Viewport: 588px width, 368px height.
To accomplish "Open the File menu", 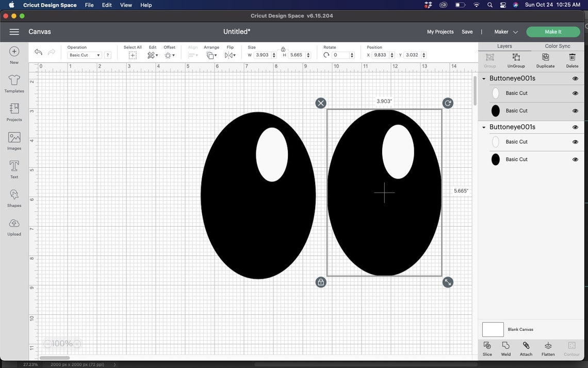I will tap(89, 5).
